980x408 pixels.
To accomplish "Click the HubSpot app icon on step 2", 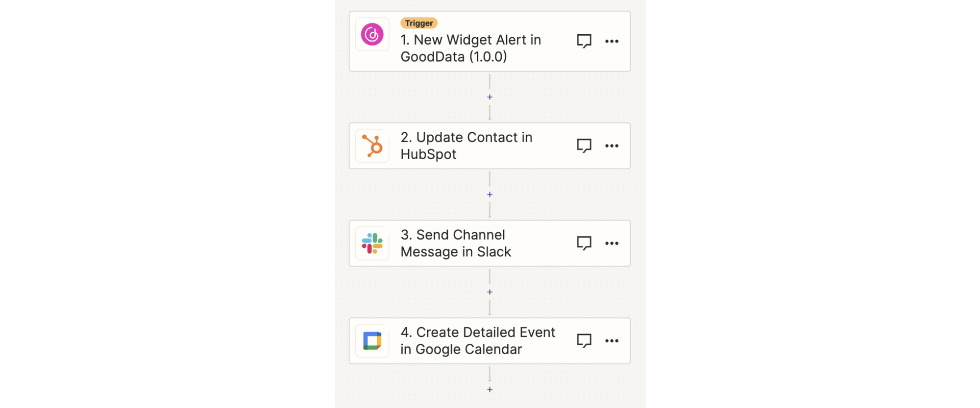I will (372, 145).
